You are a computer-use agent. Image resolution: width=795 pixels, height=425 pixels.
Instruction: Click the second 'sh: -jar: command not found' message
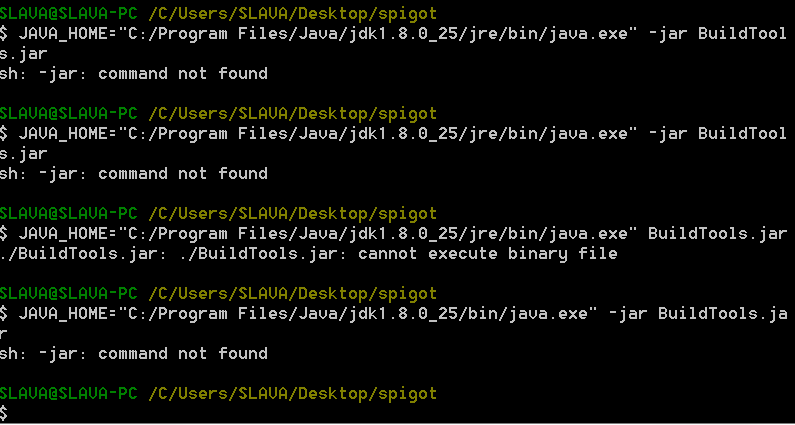click(134, 173)
